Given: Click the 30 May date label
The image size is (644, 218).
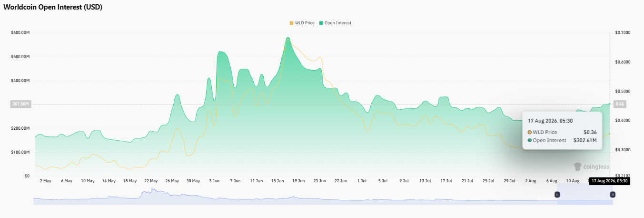Looking at the screenshot, I should [x=193, y=181].
